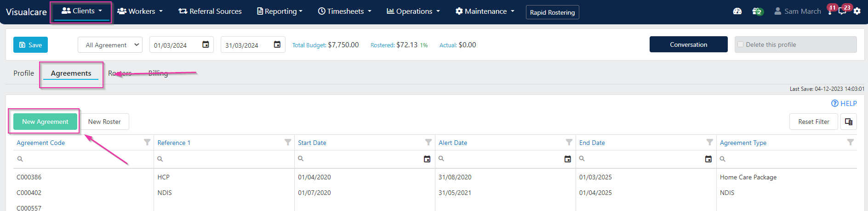Click Agreement Code search magnifier icon
Viewport: 868px width, 211px height.
pos(20,159)
